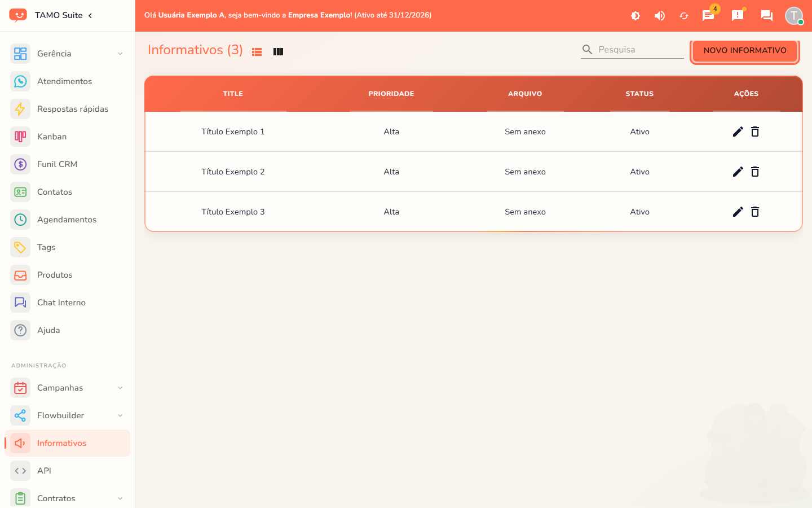Edit Título Exemplo 3 with pencil icon
The width and height of the screenshot is (812, 508).
pyautogui.click(x=738, y=212)
